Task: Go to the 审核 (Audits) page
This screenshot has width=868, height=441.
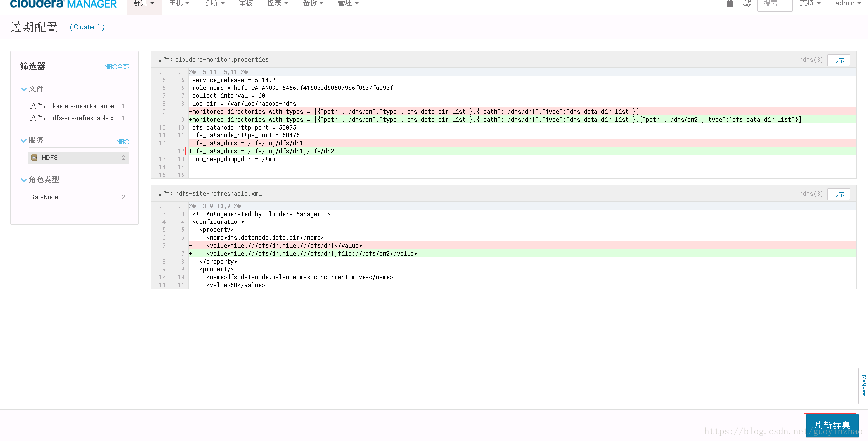Action: [246, 3]
